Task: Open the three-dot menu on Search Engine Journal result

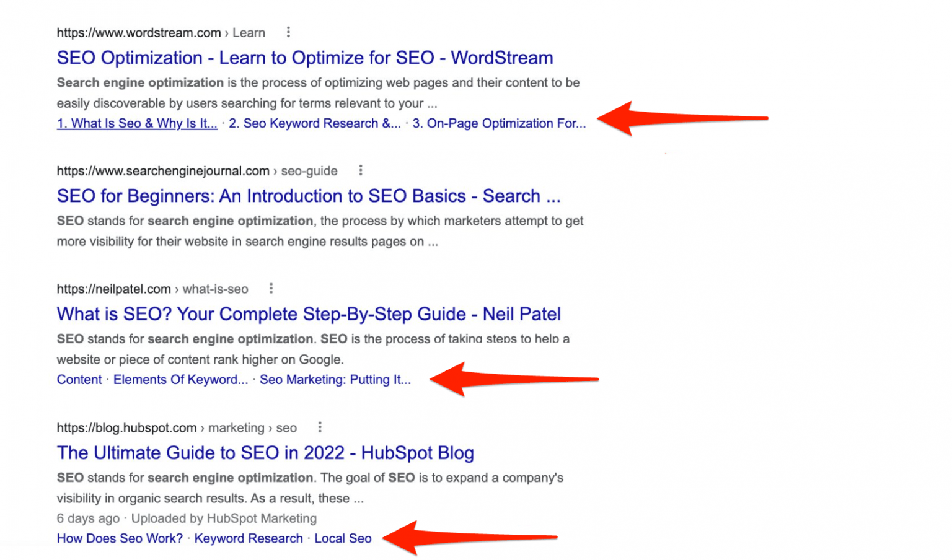Action: coord(360,170)
